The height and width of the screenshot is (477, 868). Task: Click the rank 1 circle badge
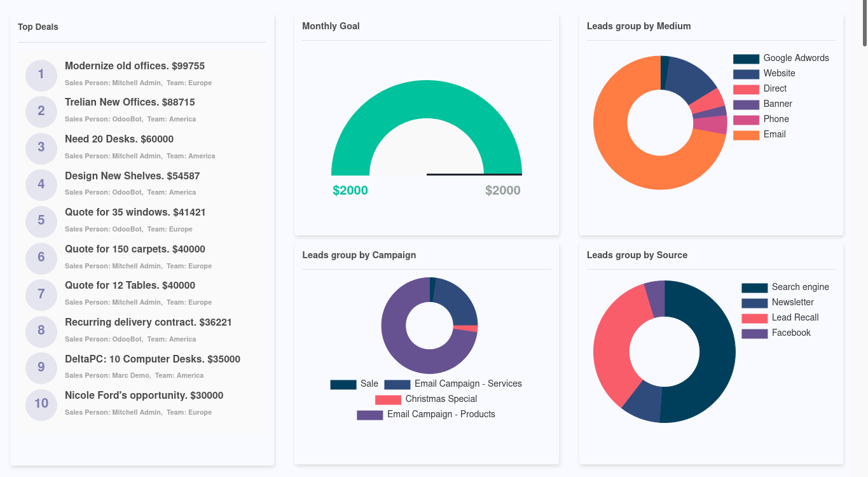point(41,75)
